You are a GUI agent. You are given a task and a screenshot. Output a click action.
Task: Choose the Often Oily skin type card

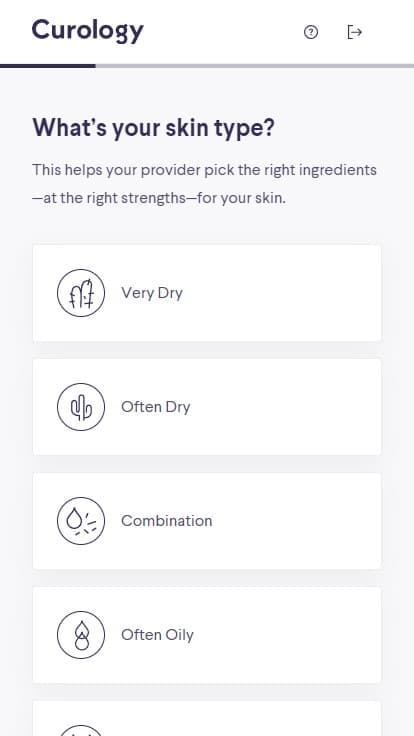[x=207, y=635]
